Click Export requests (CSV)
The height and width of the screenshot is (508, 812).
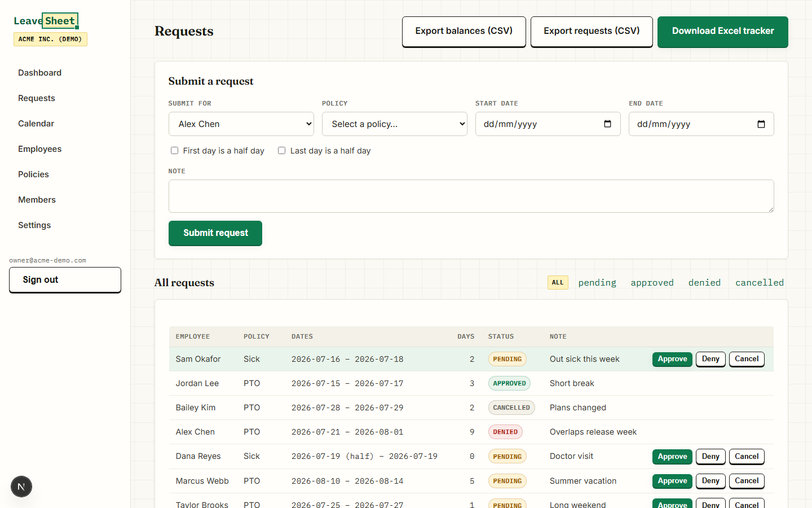click(592, 32)
